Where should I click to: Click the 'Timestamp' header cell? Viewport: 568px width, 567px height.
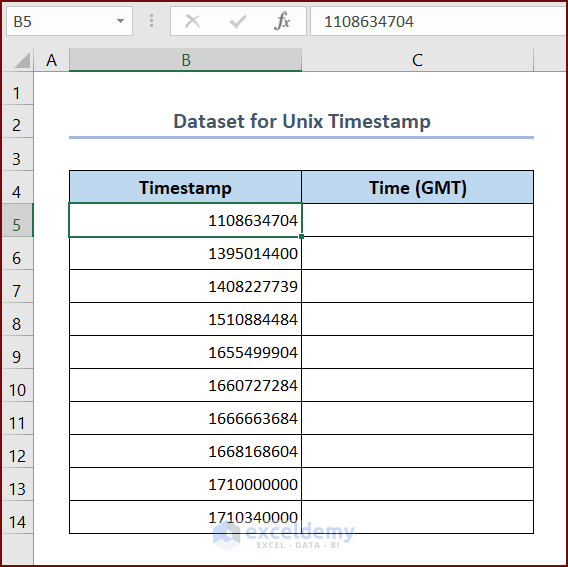point(185,187)
